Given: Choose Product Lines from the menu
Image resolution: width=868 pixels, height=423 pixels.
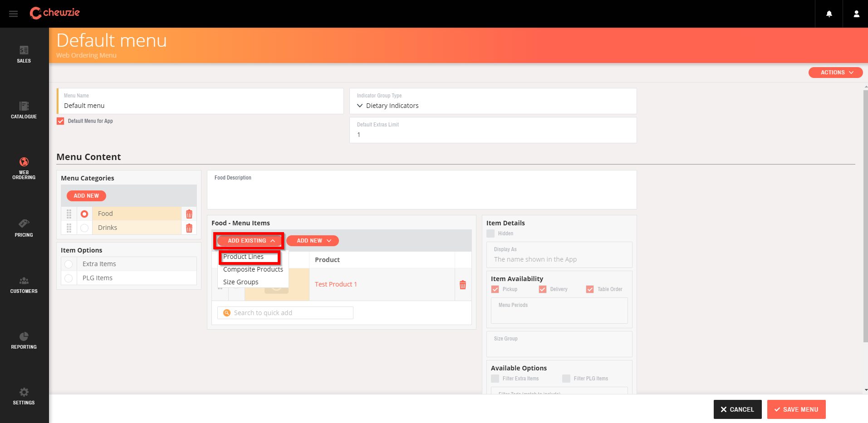Looking at the screenshot, I should pyautogui.click(x=243, y=257).
